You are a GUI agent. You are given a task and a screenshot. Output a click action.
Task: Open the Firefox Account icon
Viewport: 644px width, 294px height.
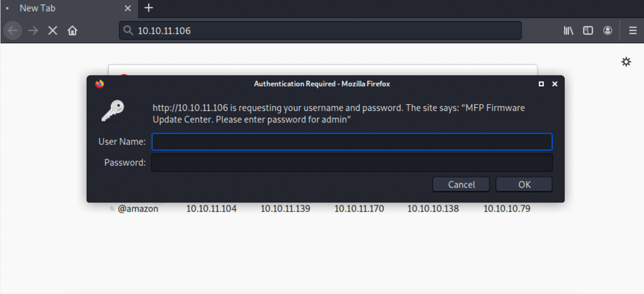coord(608,30)
